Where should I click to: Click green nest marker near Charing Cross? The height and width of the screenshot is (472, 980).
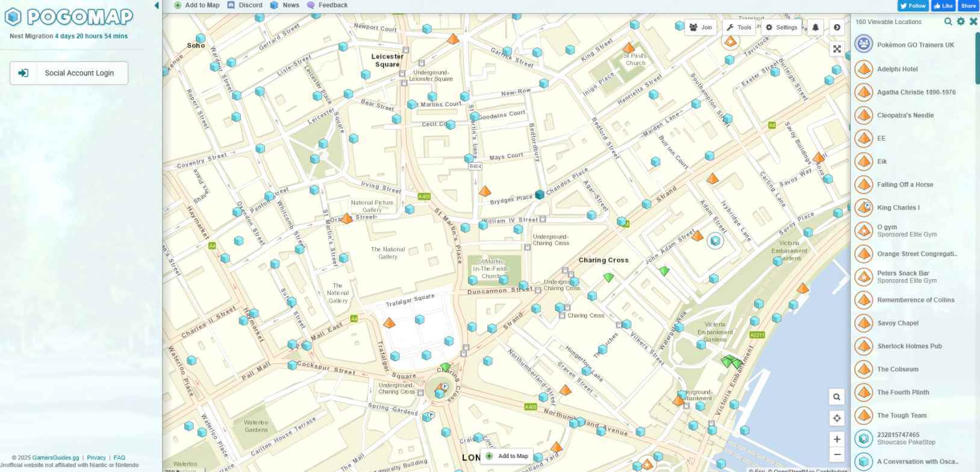pos(608,277)
